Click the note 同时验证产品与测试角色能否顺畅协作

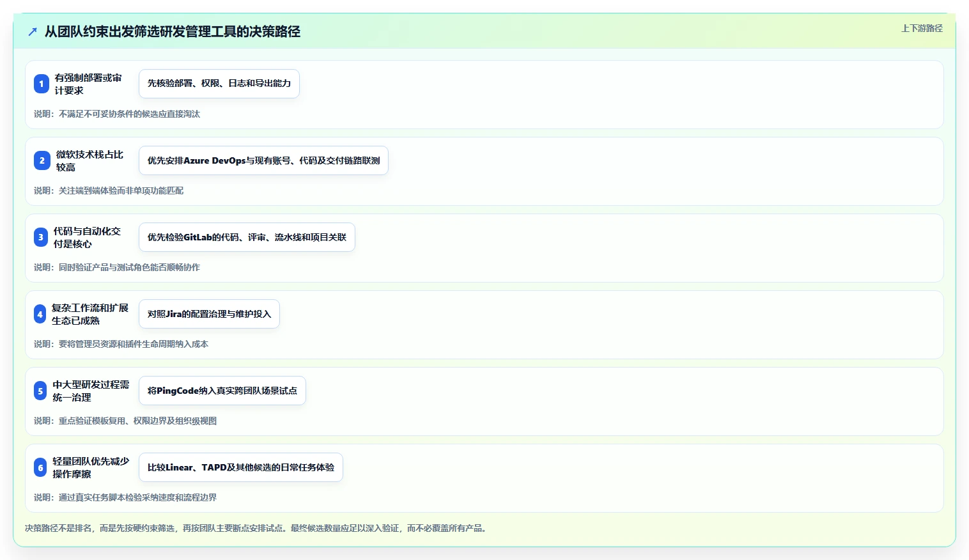pos(117,267)
